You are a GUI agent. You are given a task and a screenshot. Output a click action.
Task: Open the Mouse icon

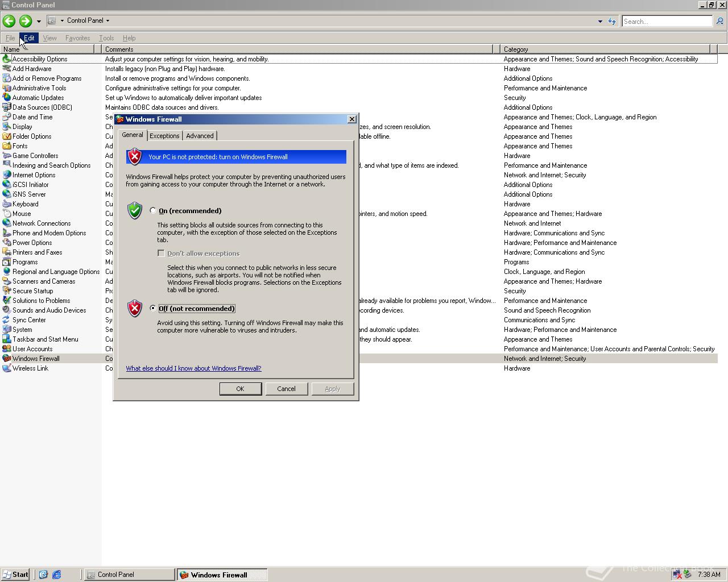click(x=7, y=214)
